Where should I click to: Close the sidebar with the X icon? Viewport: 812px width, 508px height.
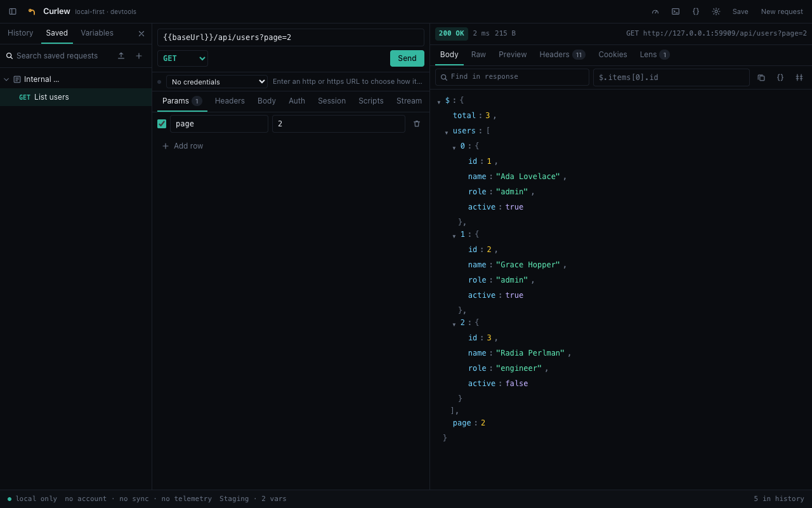pos(141,34)
